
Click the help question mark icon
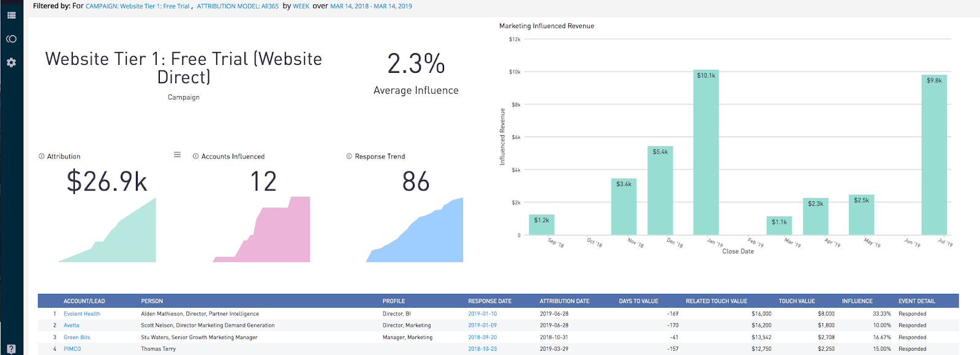tap(11, 349)
